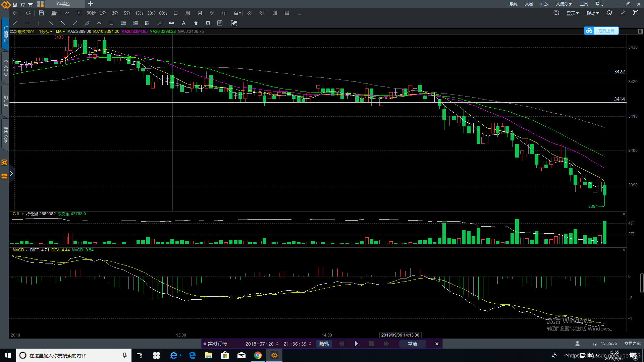
Task: Select the up arrow marker tool
Action: [196, 23]
